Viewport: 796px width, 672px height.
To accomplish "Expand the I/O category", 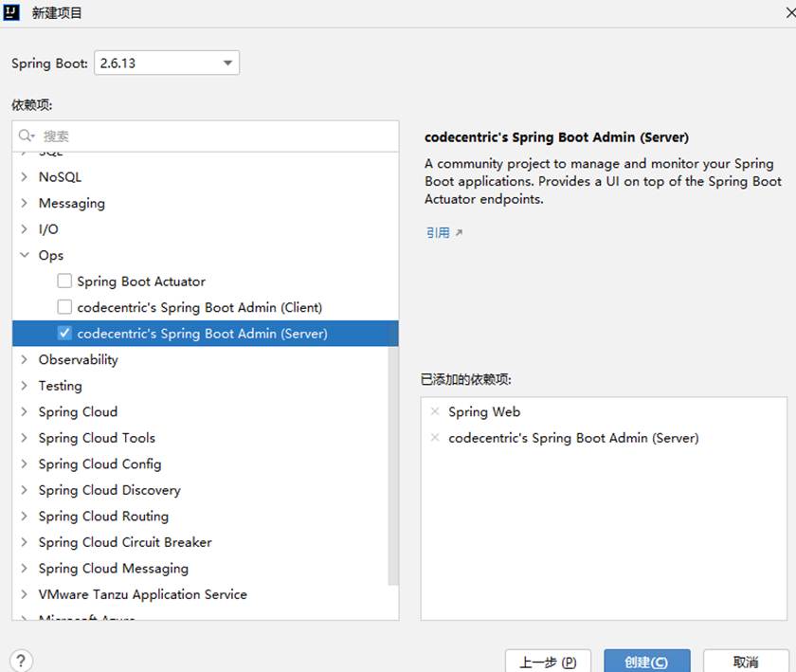I will point(24,229).
